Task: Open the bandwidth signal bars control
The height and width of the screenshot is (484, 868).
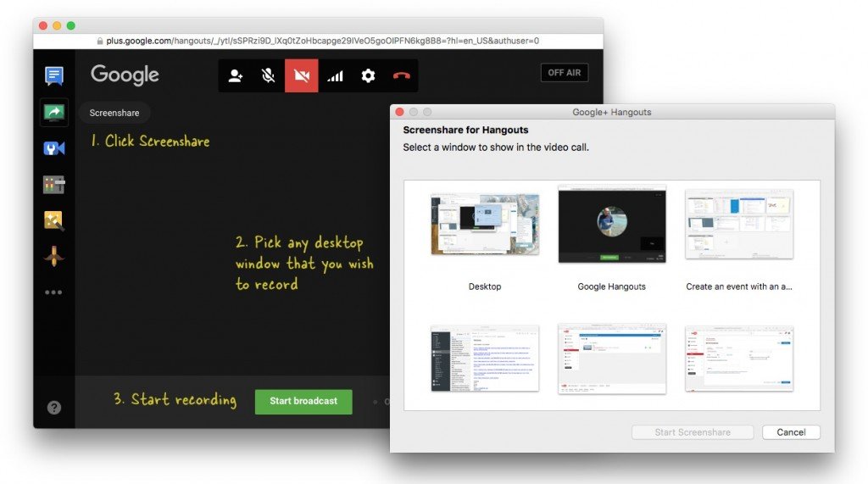Action: [x=335, y=76]
